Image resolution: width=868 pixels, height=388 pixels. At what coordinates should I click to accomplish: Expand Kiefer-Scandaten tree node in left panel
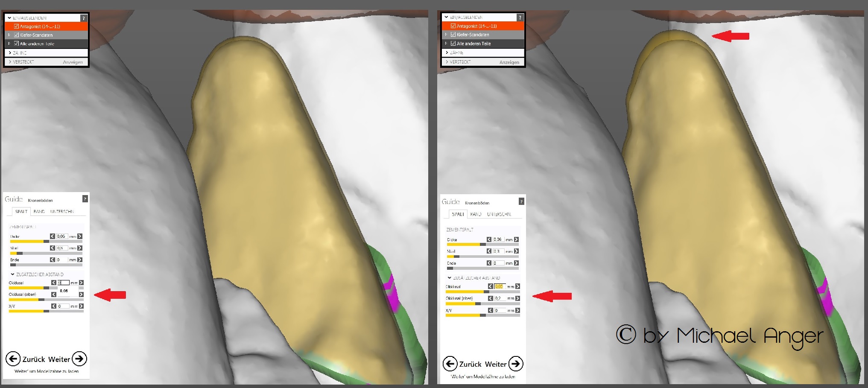9,35
